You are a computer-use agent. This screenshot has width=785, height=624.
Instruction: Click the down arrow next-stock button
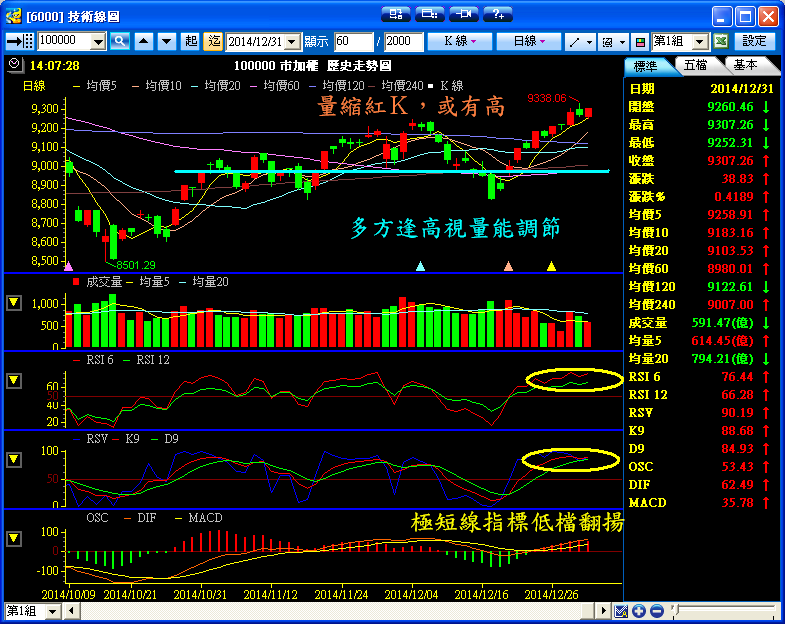[164, 41]
